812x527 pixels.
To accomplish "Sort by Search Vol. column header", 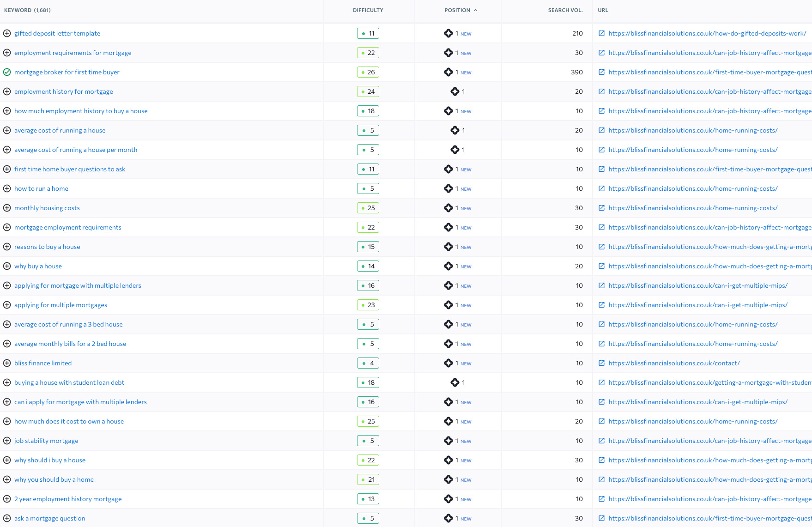I will 565,10.
